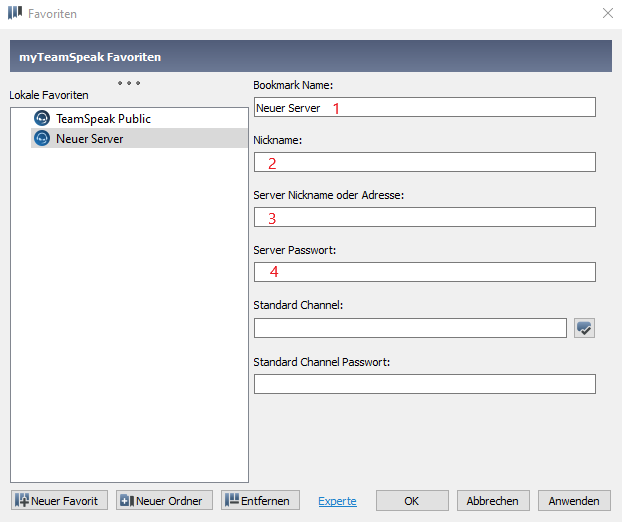Confirm with the OK button
This screenshot has width=622, height=522.
(412, 501)
